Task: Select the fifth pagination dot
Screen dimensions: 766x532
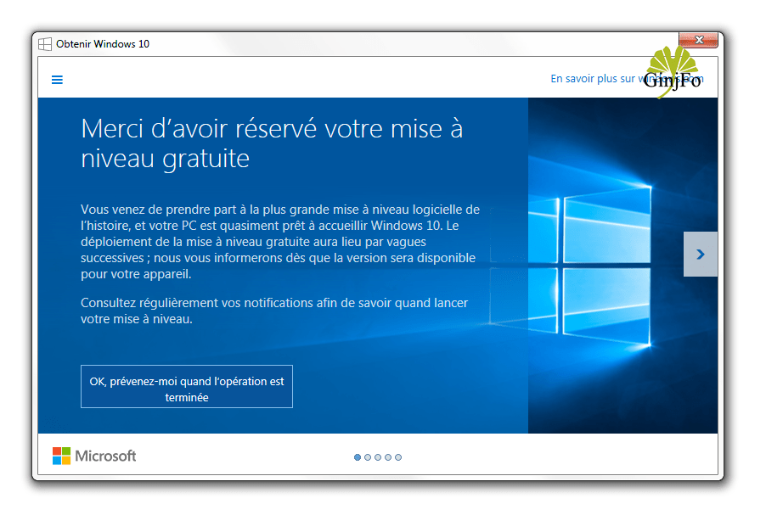Action: coord(398,457)
